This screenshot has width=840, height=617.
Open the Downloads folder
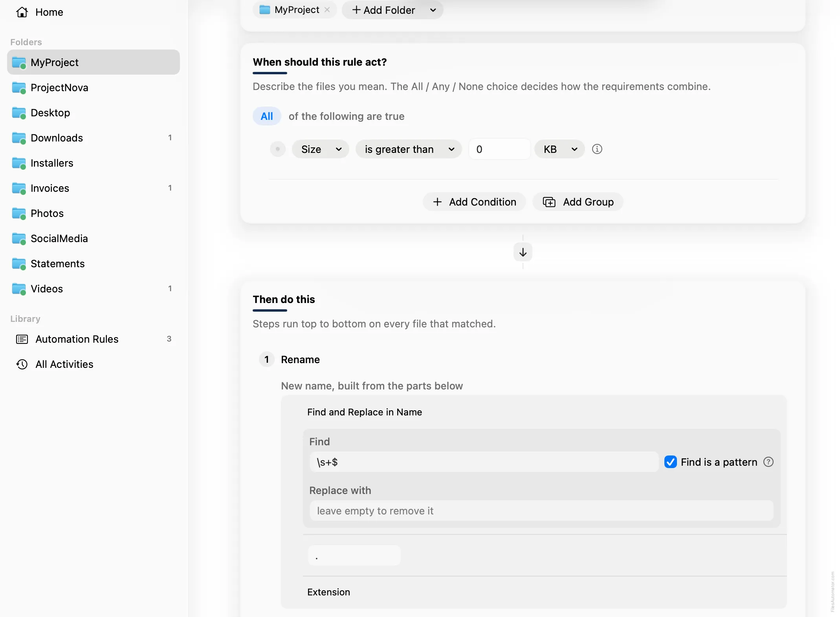tap(94, 138)
